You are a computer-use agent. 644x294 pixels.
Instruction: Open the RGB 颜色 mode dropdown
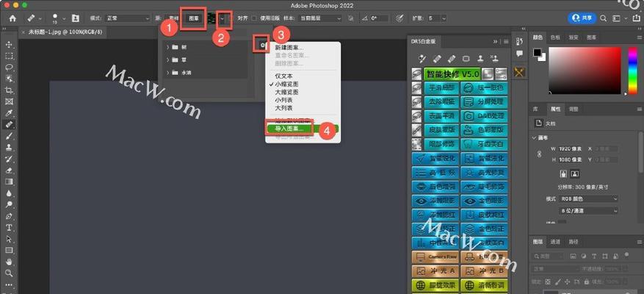pyautogui.click(x=588, y=198)
